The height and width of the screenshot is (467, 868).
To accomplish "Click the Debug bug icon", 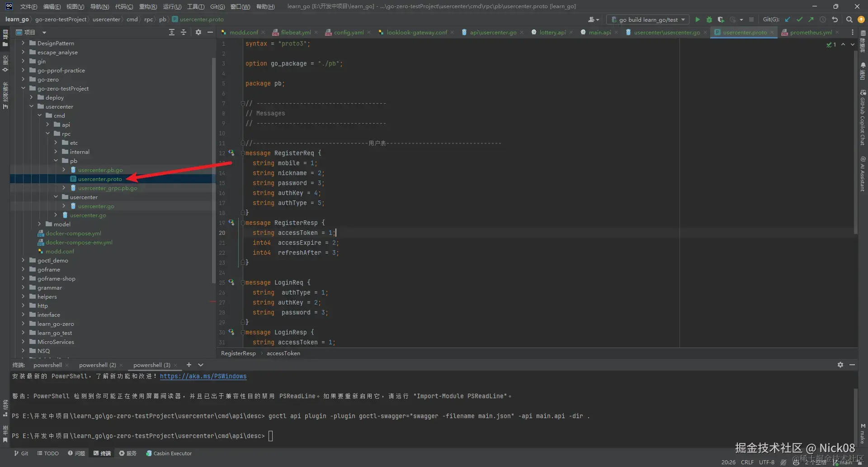I will pos(709,19).
